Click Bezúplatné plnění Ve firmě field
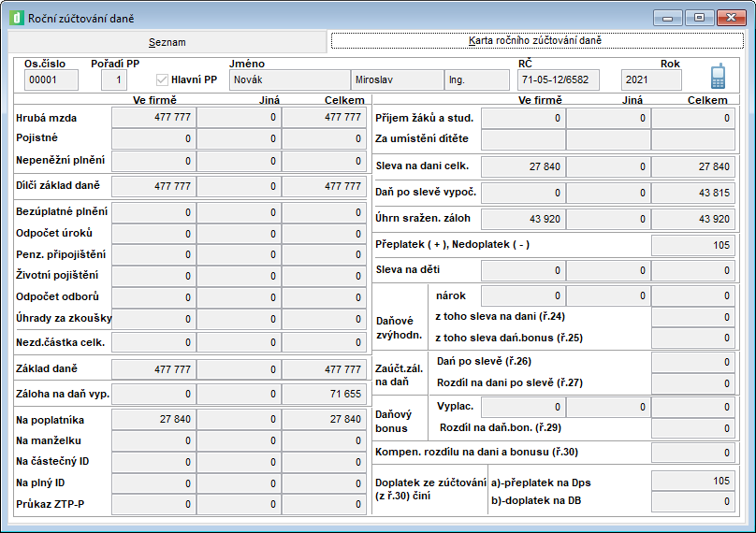 click(x=153, y=212)
